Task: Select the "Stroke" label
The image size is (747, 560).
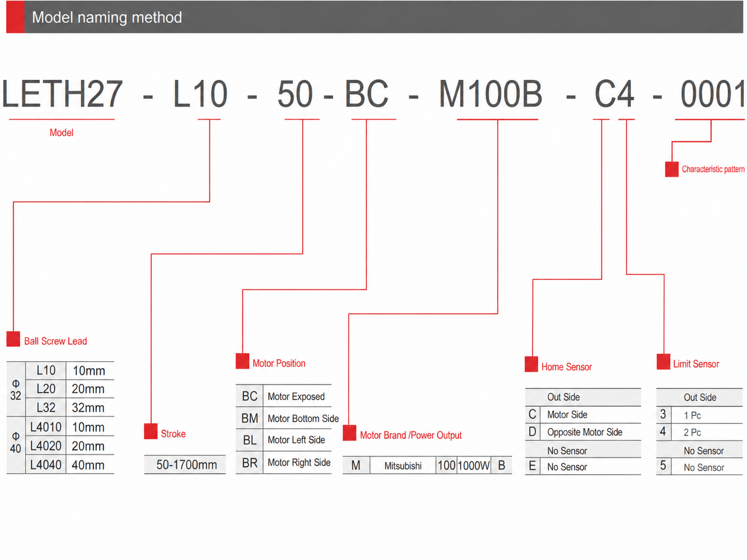Action: coord(173,434)
